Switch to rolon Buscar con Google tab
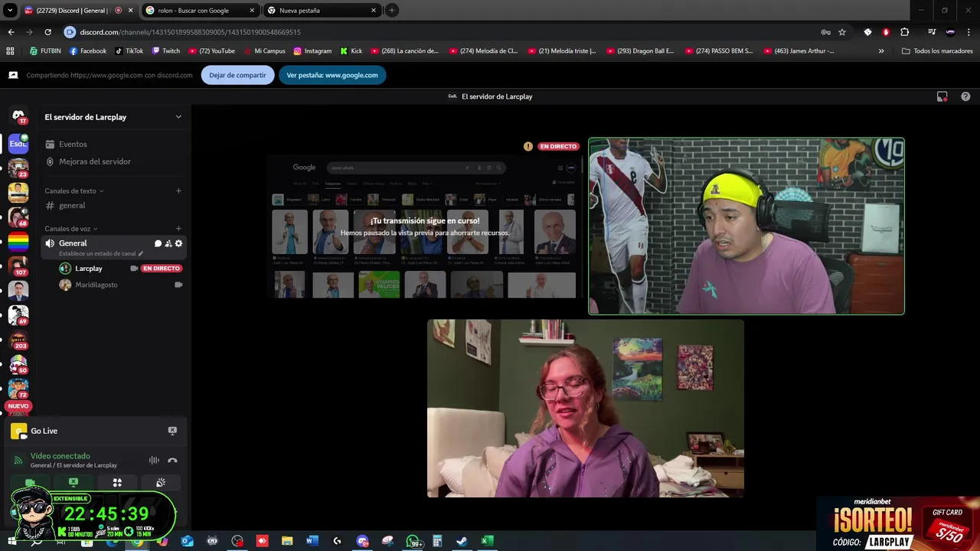This screenshot has width=980, height=551. tap(201, 11)
